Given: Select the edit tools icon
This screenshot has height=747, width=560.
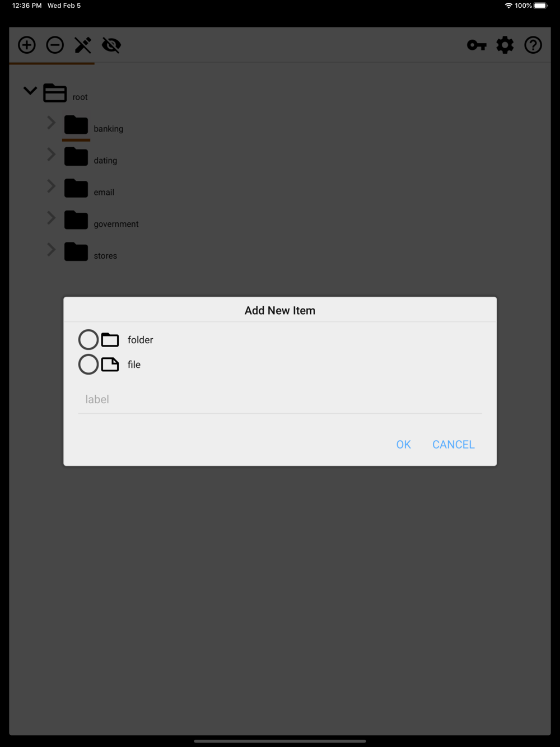Looking at the screenshot, I should pyautogui.click(x=83, y=45).
